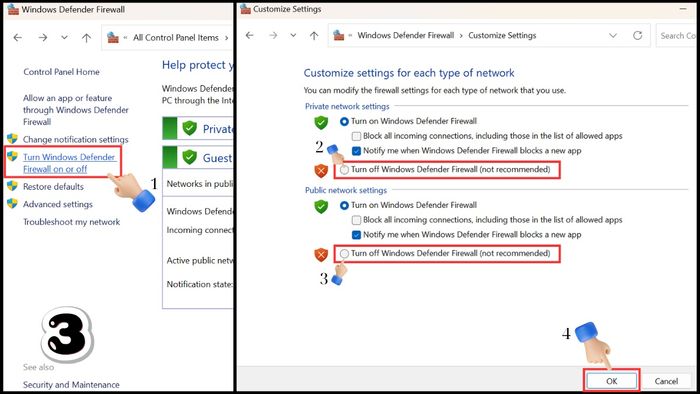The image size is (700, 394).
Task: Click Windows Defender Firewall breadcrumb in address bar
Action: [405, 35]
